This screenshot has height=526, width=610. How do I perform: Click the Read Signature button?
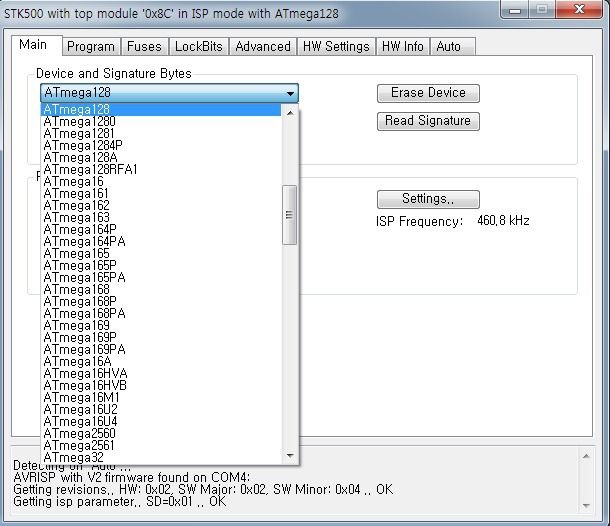[x=428, y=121]
